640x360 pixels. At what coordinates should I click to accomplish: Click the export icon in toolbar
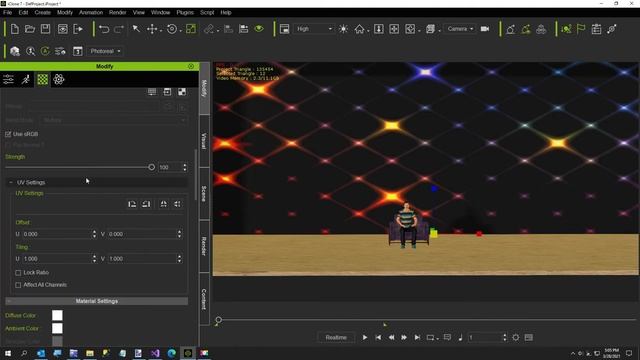78,29
